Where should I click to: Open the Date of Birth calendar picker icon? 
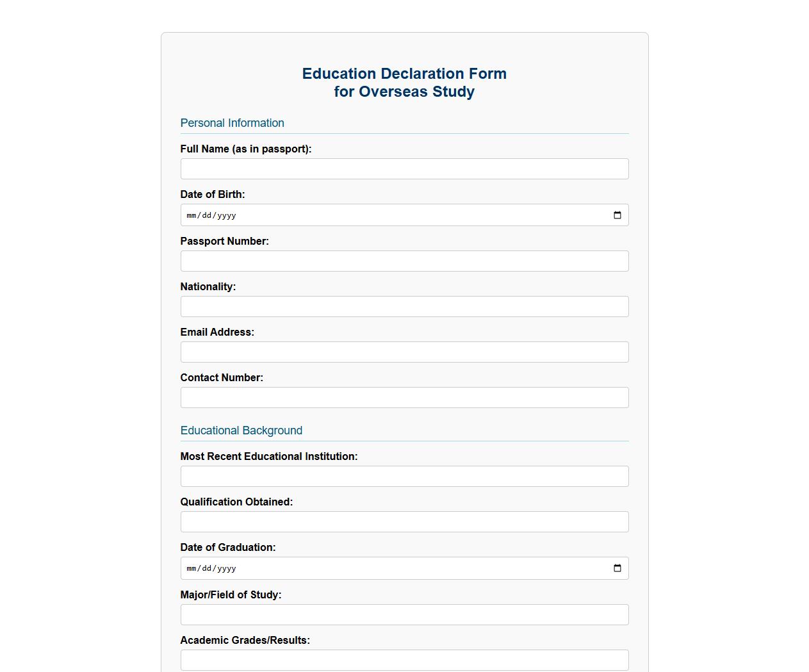pos(617,215)
